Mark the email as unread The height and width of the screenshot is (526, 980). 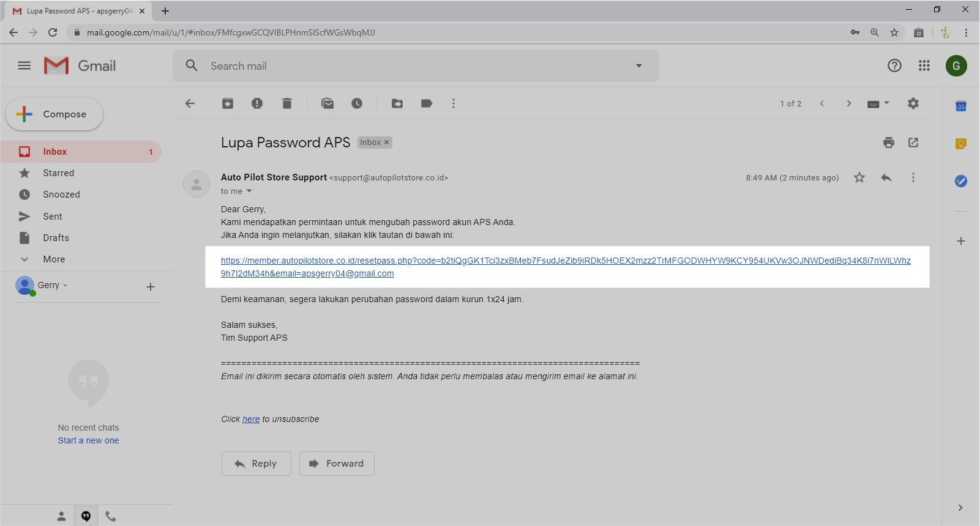(327, 103)
